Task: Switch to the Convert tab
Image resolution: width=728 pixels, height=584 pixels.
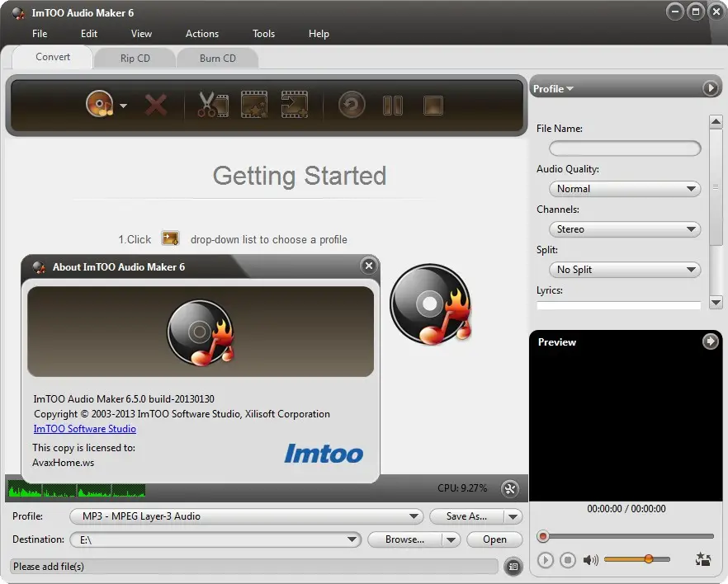Action: tap(53, 57)
